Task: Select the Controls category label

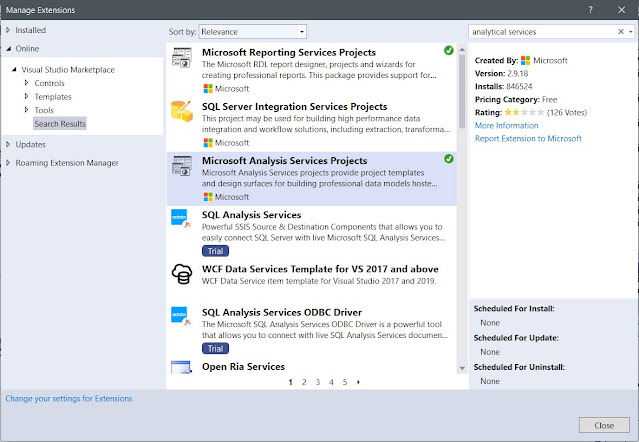Action: coord(49,83)
